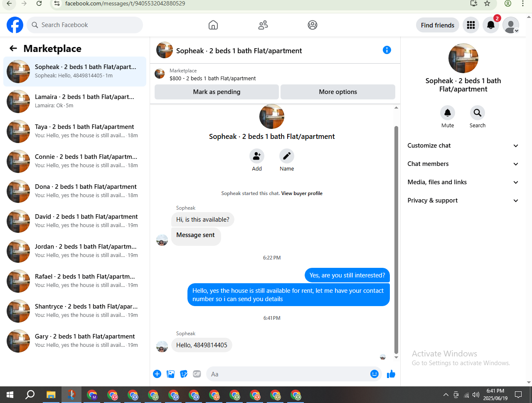The width and height of the screenshot is (532, 403).
Task: Open the $800 2 beds listing link
Action: pos(212,78)
